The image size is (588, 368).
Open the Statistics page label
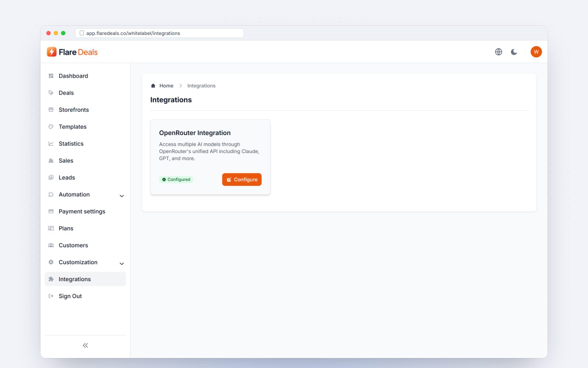[x=71, y=144]
